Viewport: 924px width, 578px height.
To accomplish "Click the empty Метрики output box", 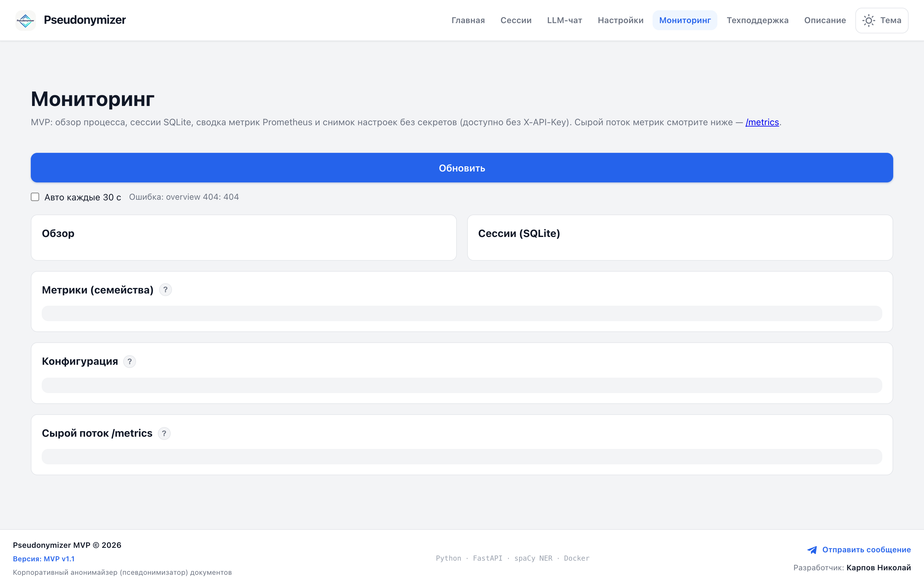I will coord(462,313).
